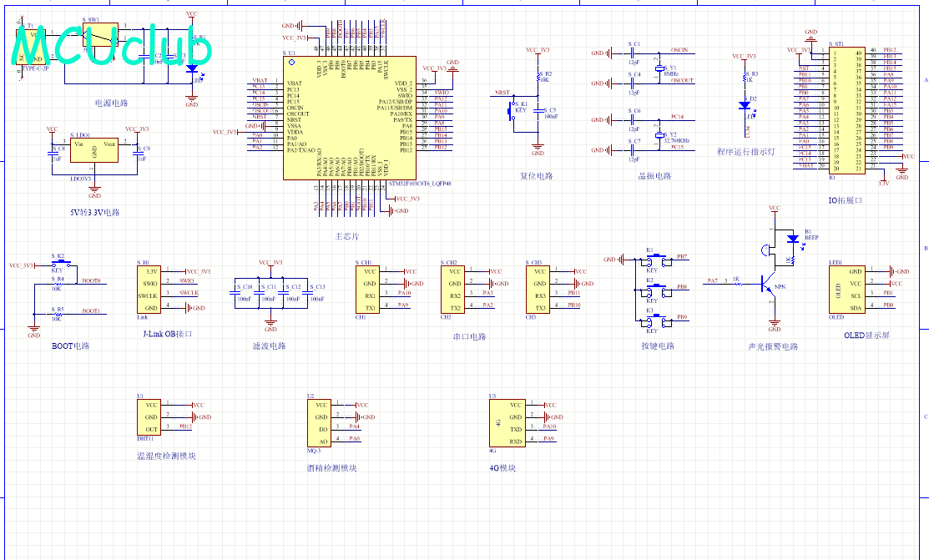Viewport: 929px width, 560px height.
Task: Select the S_CH3 serial connector block
Action: [538, 290]
